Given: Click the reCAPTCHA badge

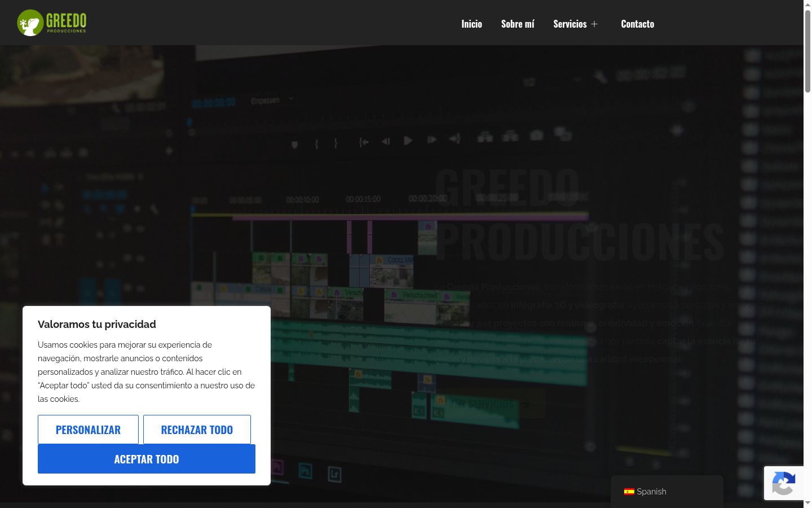Looking at the screenshot, I should (784, 483).
